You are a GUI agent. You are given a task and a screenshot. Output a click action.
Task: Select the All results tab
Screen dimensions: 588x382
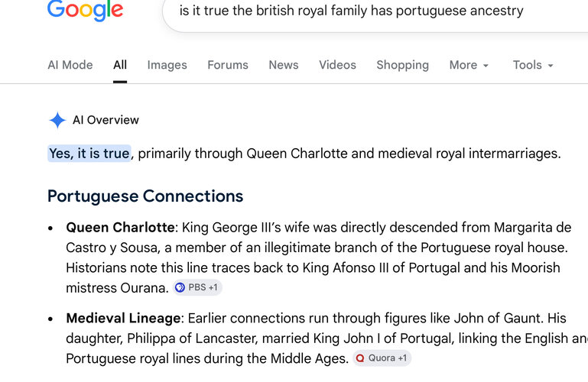pos(120,65)
